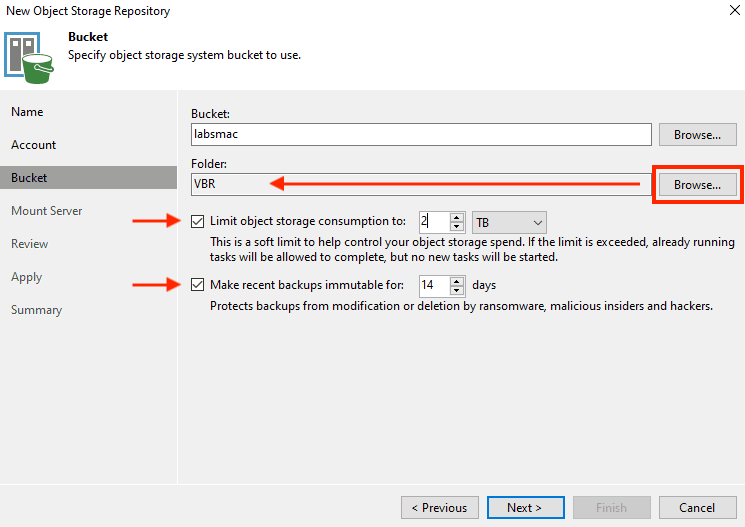Increase immutable days with up arrow
This screenshot has width=745, height=527.
pos(457,281)
